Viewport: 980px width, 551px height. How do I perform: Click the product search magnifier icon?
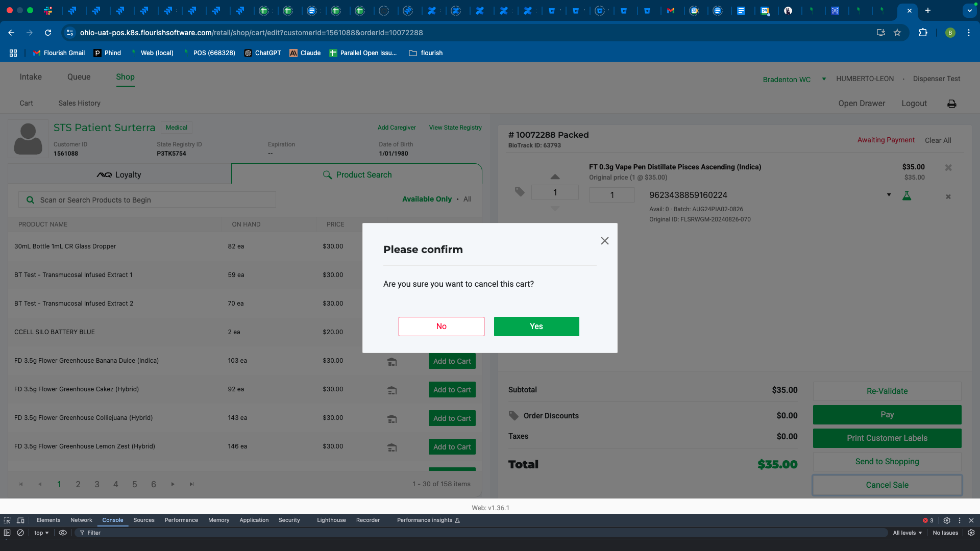tap(327, 175)
